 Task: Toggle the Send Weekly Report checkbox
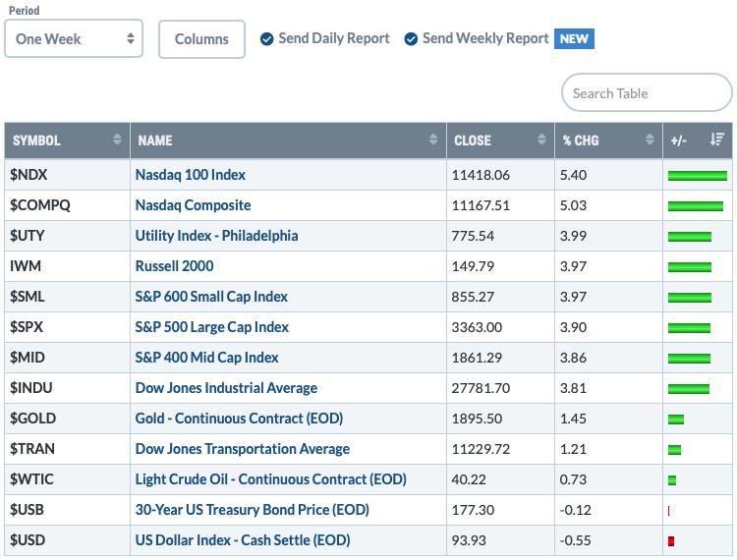(411, 39)
